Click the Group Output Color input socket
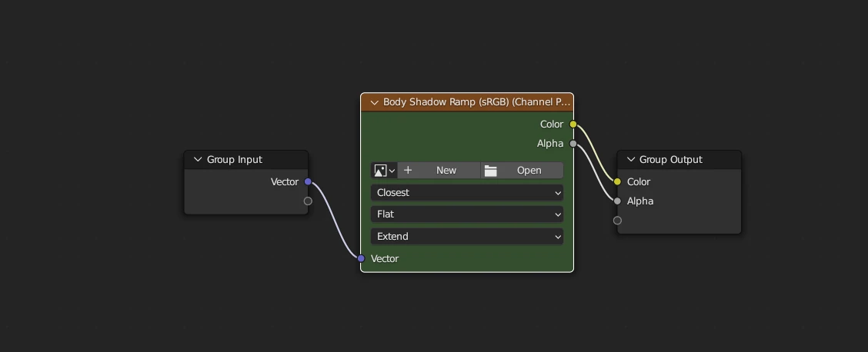Image resolution: width=868 pixels, height=352 pixels. (x=617, y=182)
